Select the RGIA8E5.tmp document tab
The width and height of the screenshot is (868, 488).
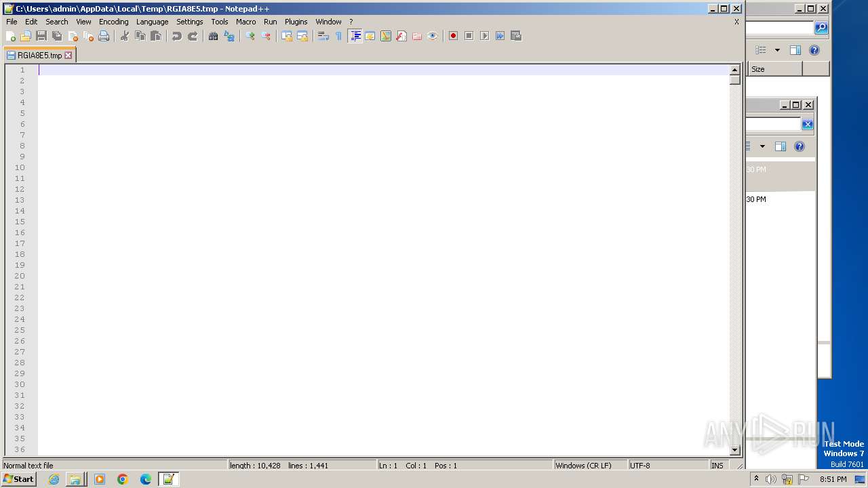click(x=39, y=56)
